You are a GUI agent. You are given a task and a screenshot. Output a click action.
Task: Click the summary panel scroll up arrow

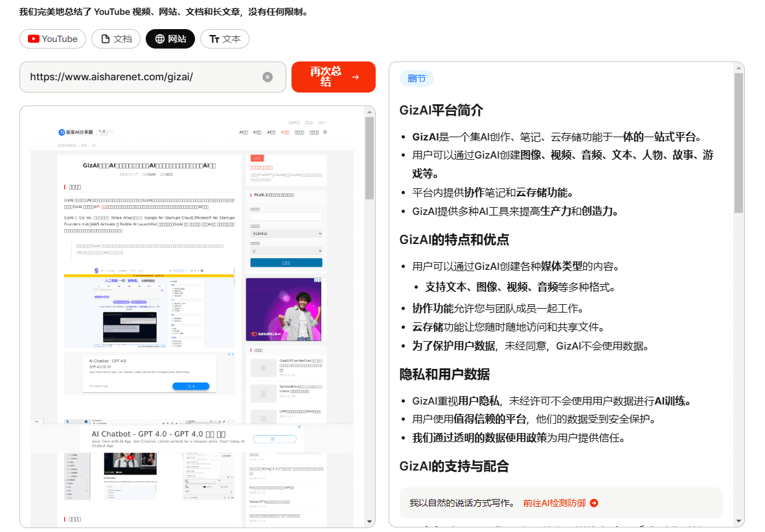[739, 68]
